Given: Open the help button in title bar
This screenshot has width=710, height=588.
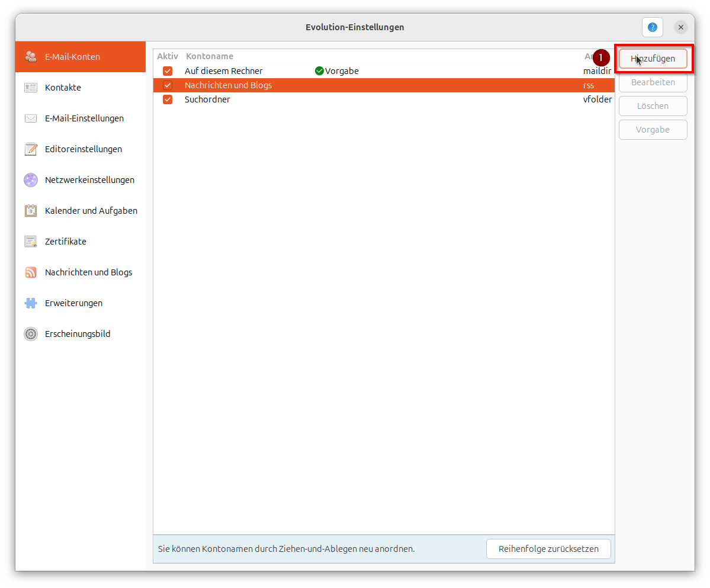Looking at the screenshot, I should 652,27.
